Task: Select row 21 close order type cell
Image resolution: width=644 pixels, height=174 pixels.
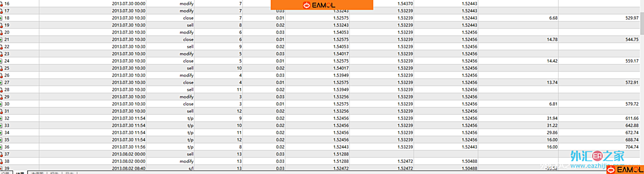Action: point(188,40)
